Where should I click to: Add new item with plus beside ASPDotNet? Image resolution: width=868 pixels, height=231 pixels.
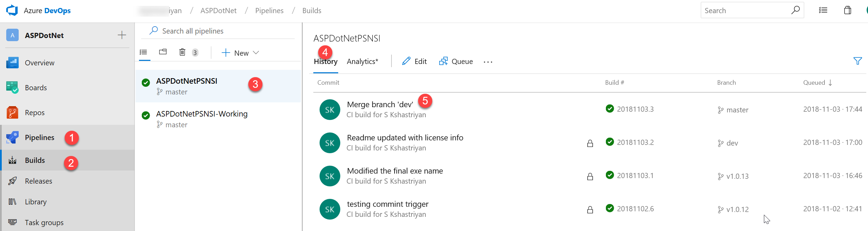pyautogui.click(x=122, y=35)
